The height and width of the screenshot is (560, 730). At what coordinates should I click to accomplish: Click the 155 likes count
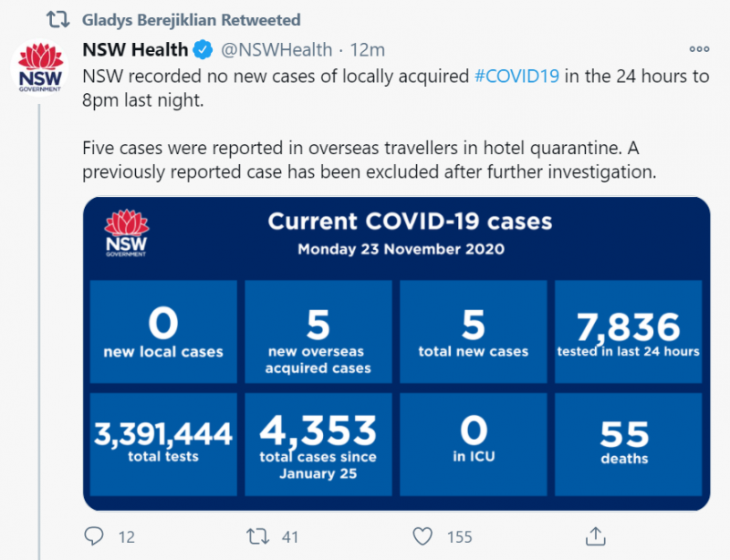[x=460, y=536]
